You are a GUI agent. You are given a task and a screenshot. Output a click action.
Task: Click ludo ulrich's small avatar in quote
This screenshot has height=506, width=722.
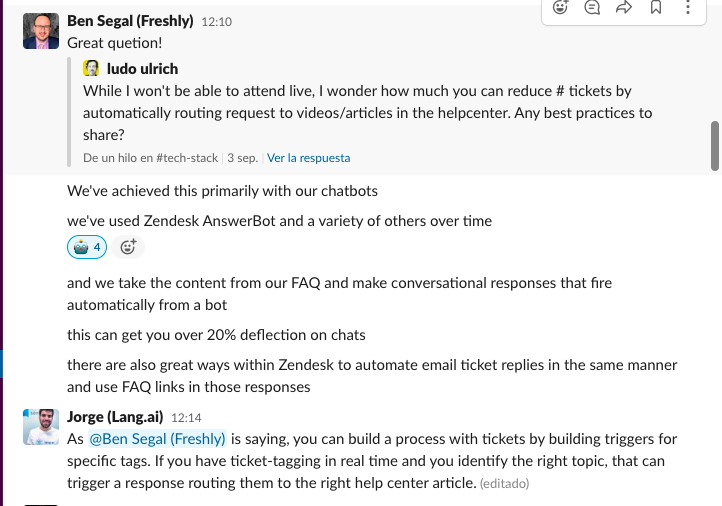91,68
